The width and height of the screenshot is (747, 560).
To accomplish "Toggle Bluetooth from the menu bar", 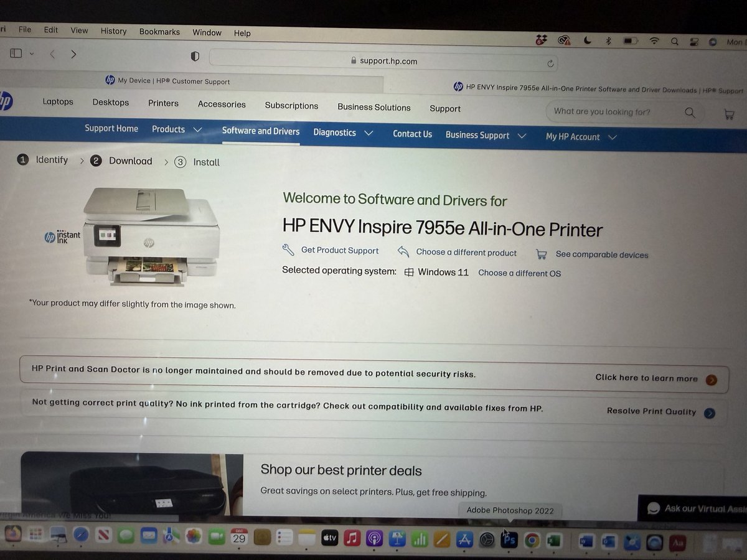I will coord(608,40).
